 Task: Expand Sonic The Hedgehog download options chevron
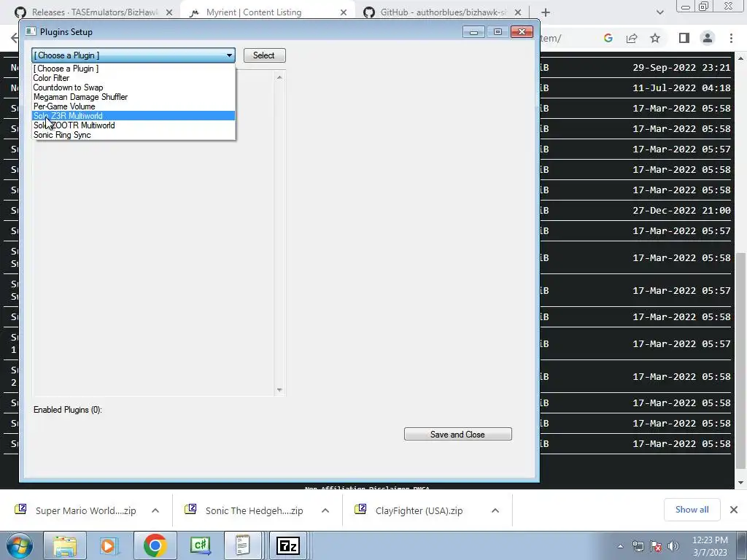325,510
